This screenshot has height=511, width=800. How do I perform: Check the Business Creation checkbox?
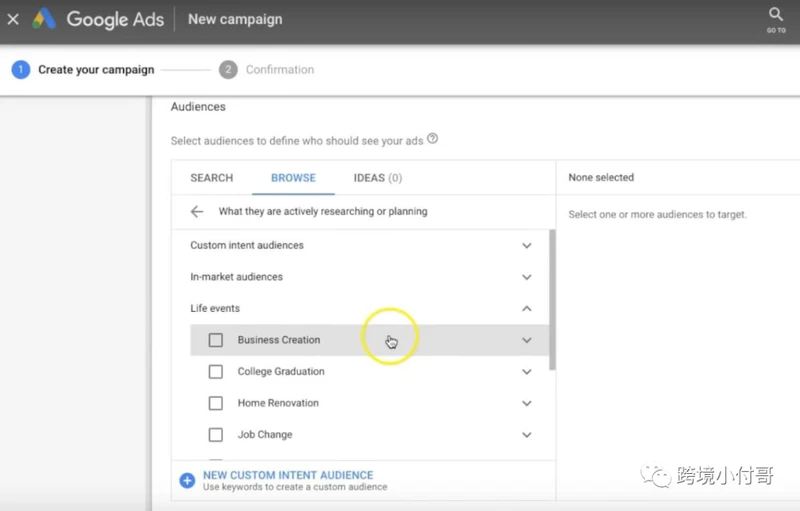click(x=216, y=340)
